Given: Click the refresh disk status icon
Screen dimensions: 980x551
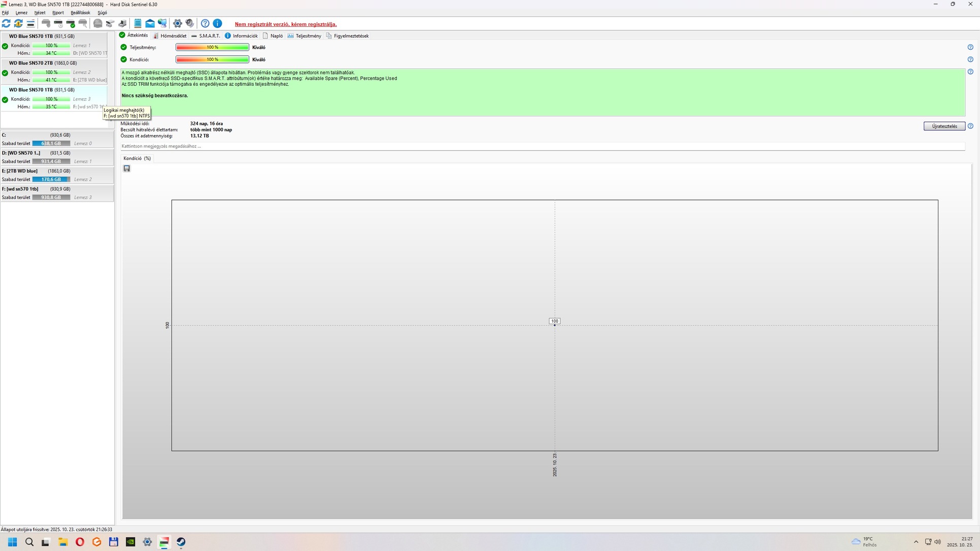Looking at the screenshot, I should pyautogui.click(x=6, y=23).
